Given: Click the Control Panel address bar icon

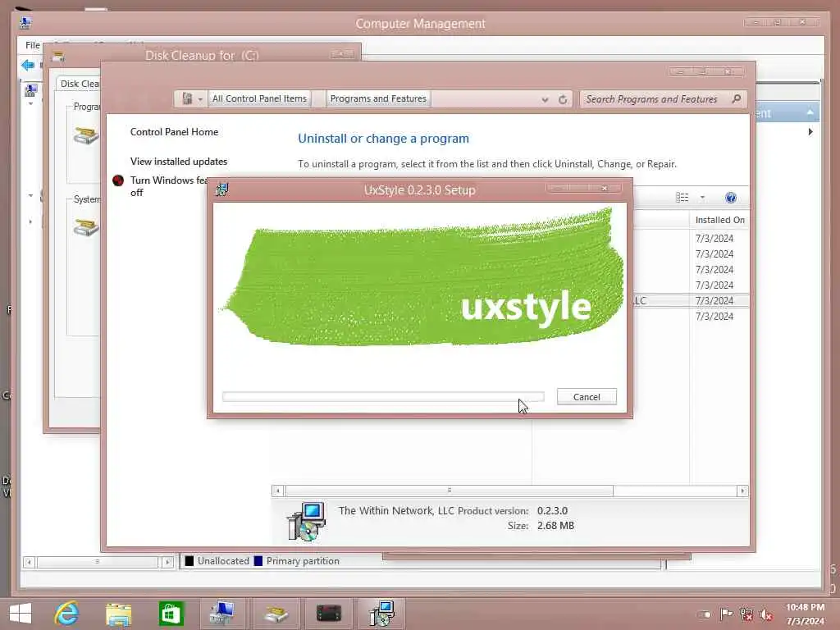Looking at the screenshot, I should click(x=187, y=98).
